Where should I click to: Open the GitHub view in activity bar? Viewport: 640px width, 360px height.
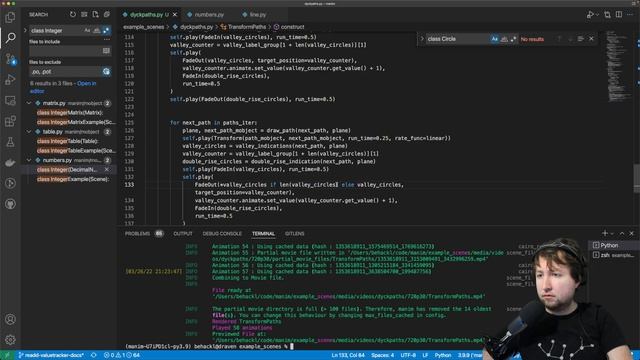pos(10,204)
